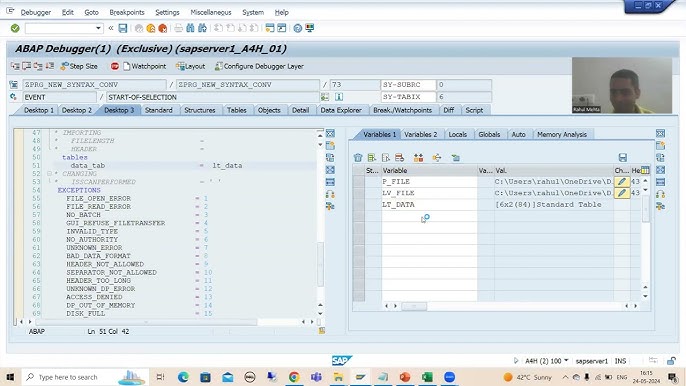Image resolution: width=686 pixels, height=386 pixels.
Task: Click pencil change icon for LV_FILE
Action: 622,193
